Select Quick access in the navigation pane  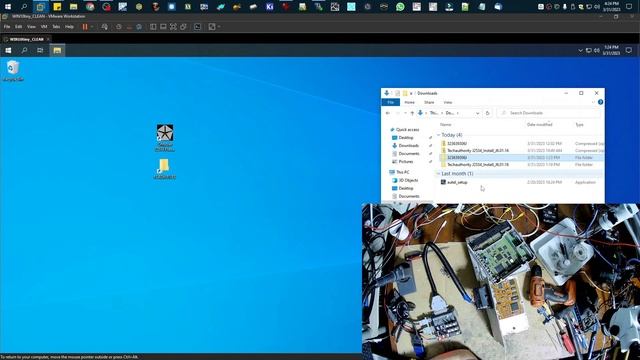point(404,129)
